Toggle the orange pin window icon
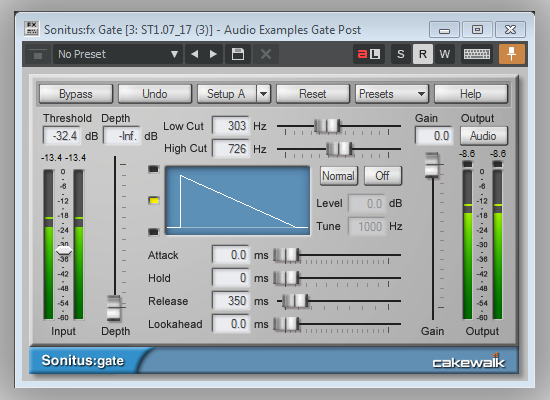Image resolution: width=550 pixels, height=400 pixels. point(512,54)
